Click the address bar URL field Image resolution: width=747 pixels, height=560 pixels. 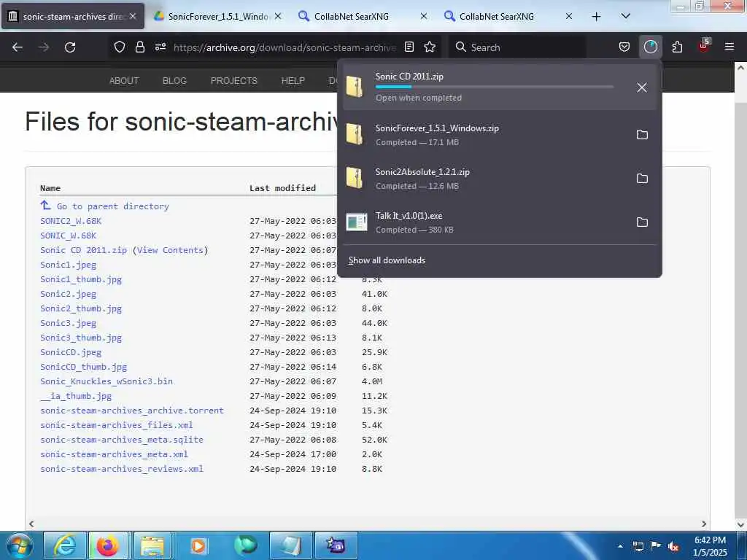[x=285, y=47]
